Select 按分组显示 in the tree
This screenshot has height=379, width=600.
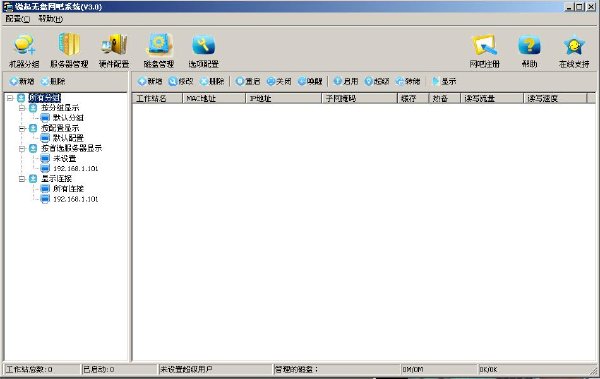(x=60, y=108)
